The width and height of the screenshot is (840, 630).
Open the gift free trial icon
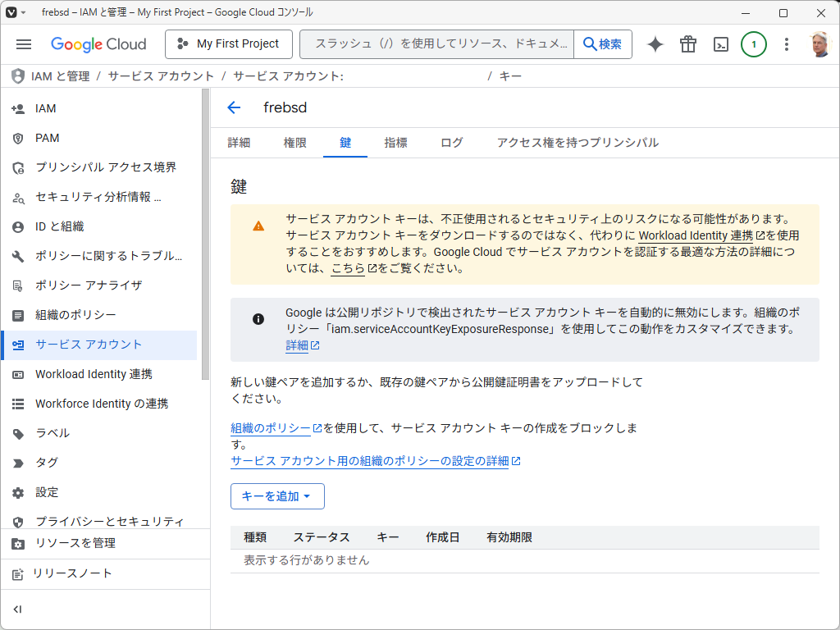688,44
